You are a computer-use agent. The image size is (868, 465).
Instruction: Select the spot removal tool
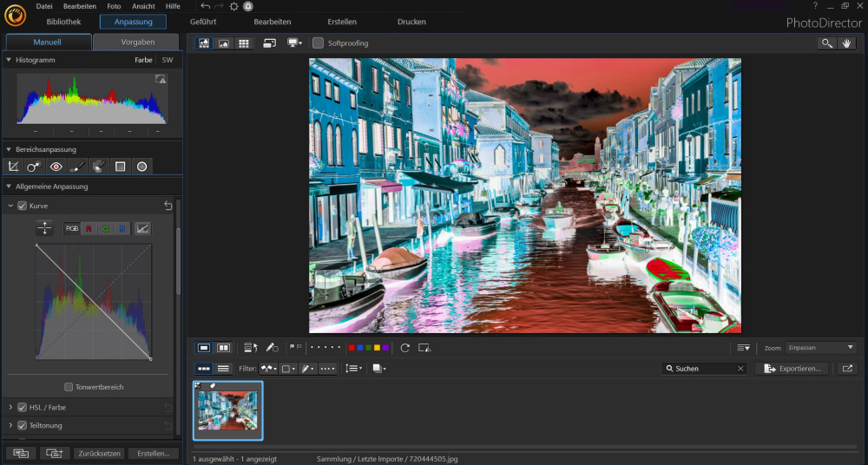tap(35, 166)
